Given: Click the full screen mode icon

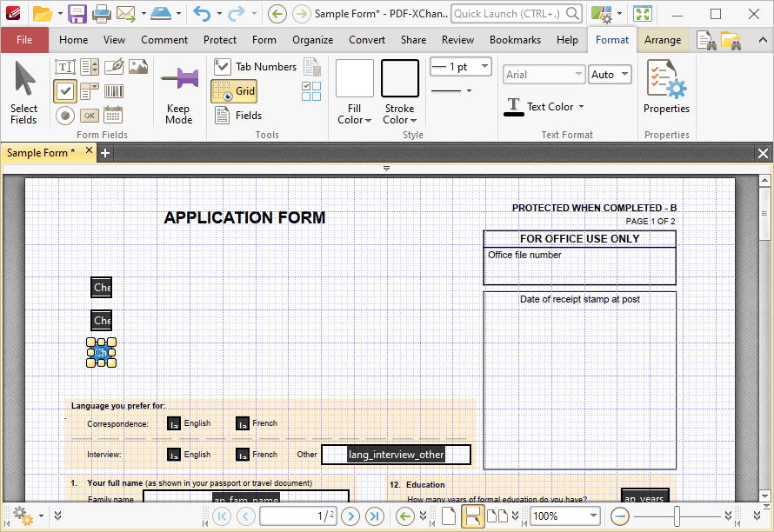Looking at the screenshot, I should pyautogui.click(x=643, y=14).
